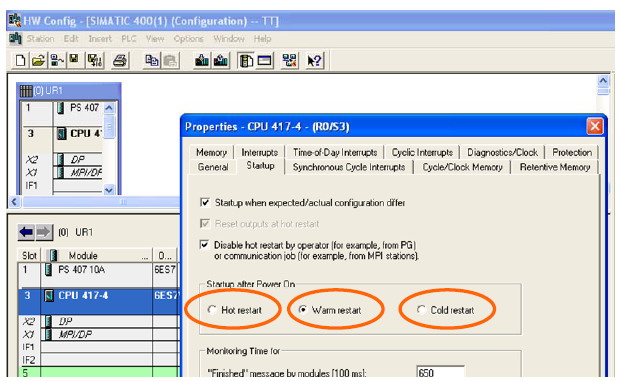Open the View menu
Viewport: 621px width, 381px height.
[155, 39]
